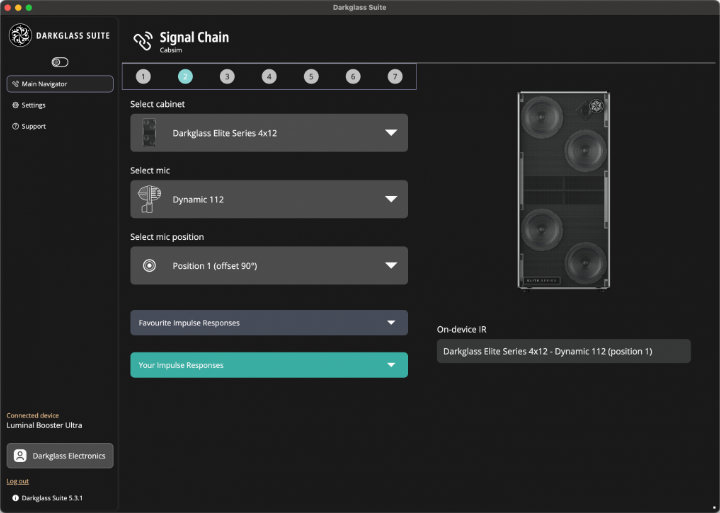The height and width of the screenshot is (513, 720).
Task: Click the On-device IR label
Action: [461, 329]
